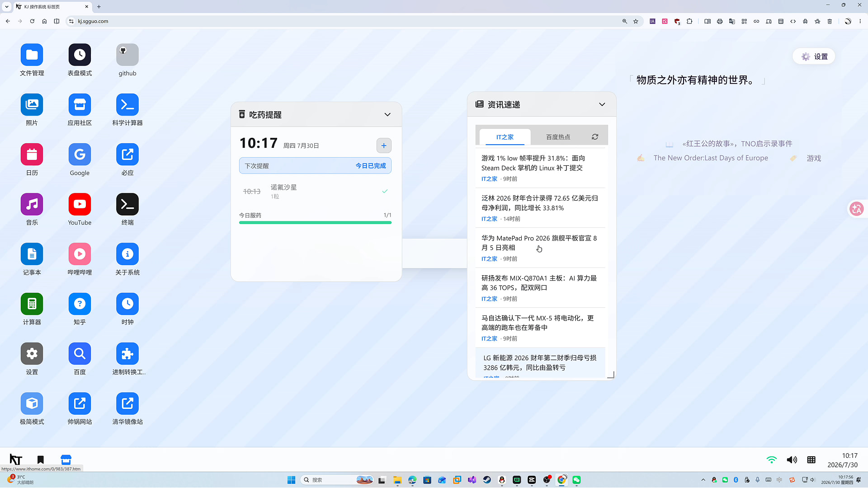Open the desktop 设置 settings app icon
Image resolution: width=868 pixels, height=488 pixels.
pyautogui.click(x=32, y=353)
